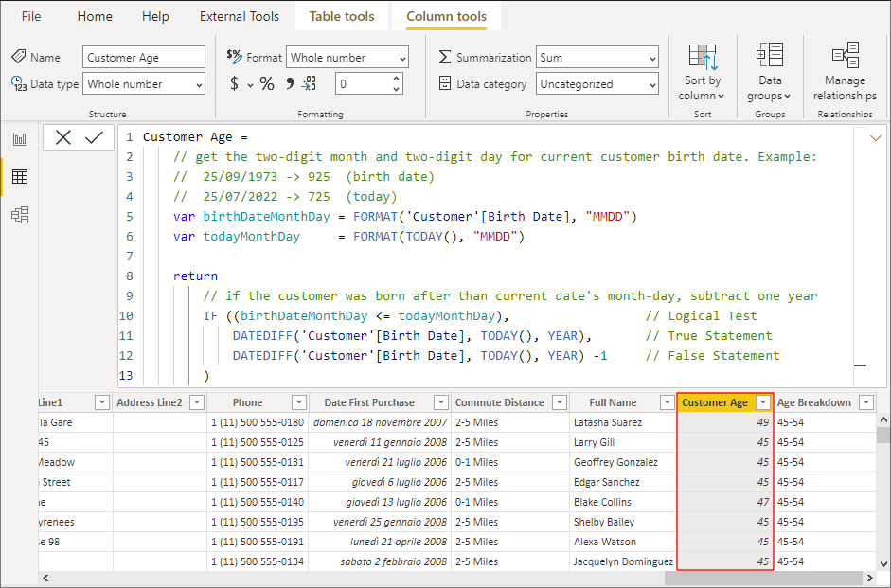Cancel the formula with the X icon

tap(63, 137)
